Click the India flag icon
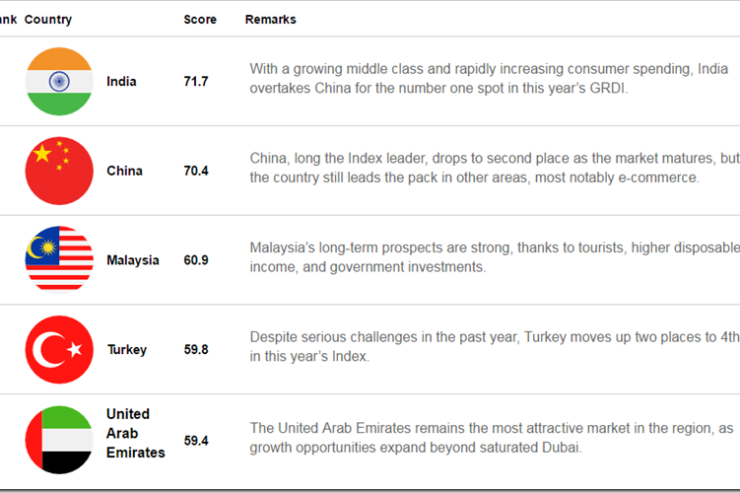This screenshot has width=740, height=493. click(x=59, y=81)
